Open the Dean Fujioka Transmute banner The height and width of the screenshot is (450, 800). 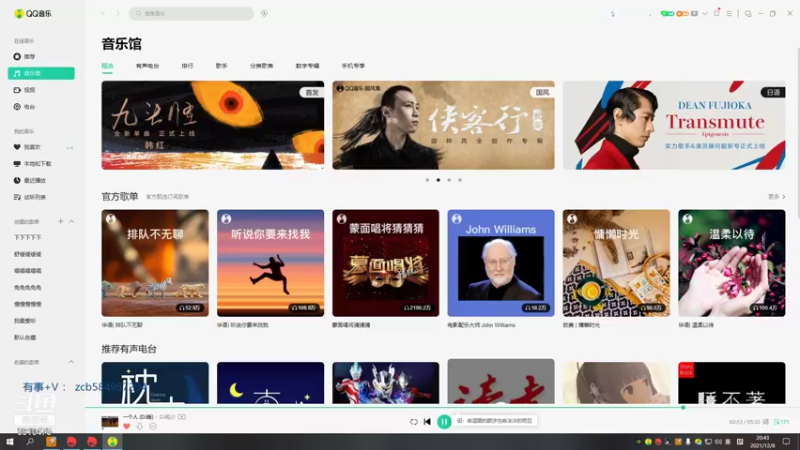click(674, 125)
